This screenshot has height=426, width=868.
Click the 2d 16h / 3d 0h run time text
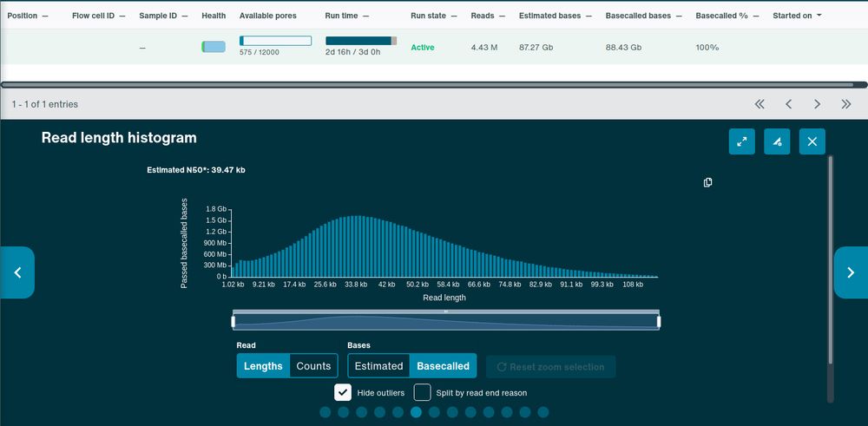click(x=353, y=53)
